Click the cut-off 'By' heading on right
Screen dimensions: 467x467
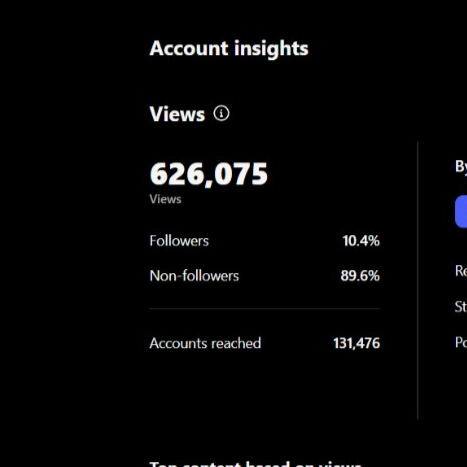tap(461, 166)
